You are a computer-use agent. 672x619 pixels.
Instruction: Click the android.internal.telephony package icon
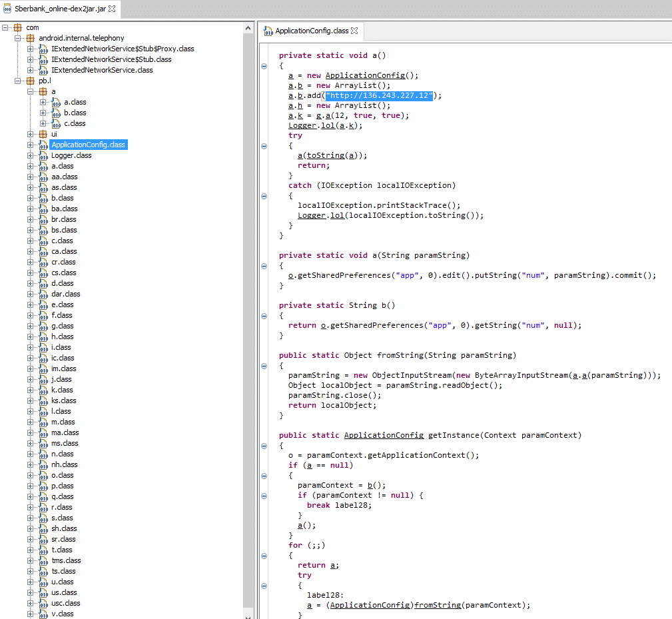[31, 38]
